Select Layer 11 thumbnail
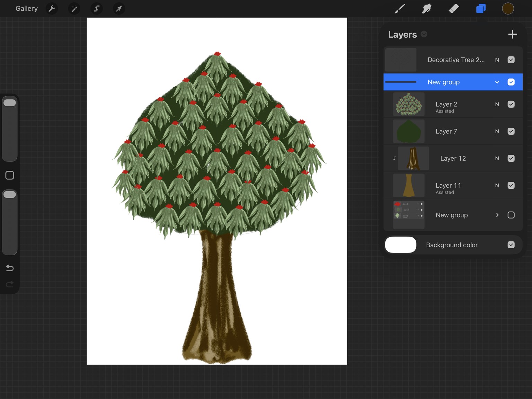Viewport: 532px width, 399px height. point(409,185)
